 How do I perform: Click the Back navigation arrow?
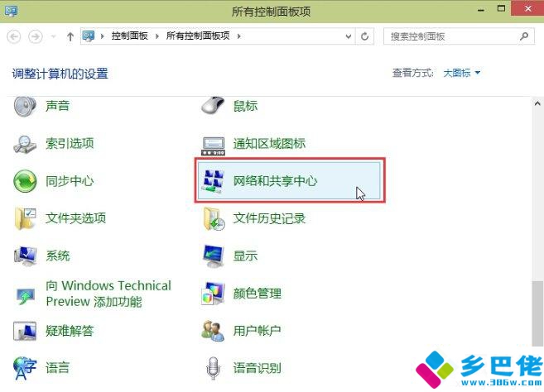14,36
